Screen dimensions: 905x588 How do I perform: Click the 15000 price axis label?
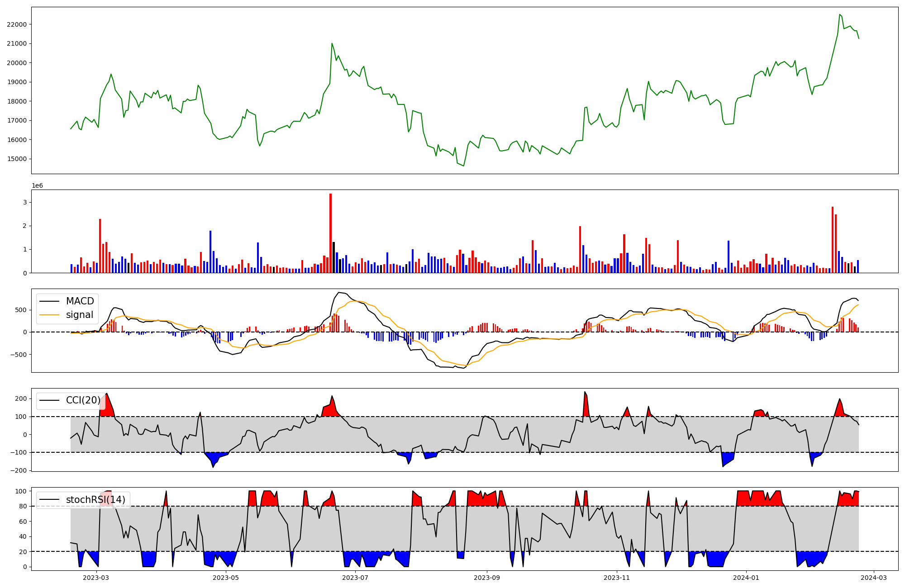(16, 159)
